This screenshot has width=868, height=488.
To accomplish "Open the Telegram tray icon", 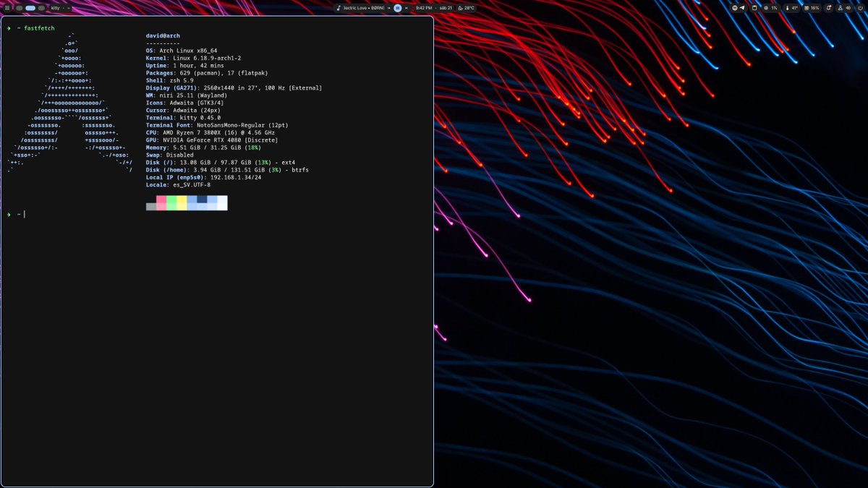I will [x=742, y=8].
